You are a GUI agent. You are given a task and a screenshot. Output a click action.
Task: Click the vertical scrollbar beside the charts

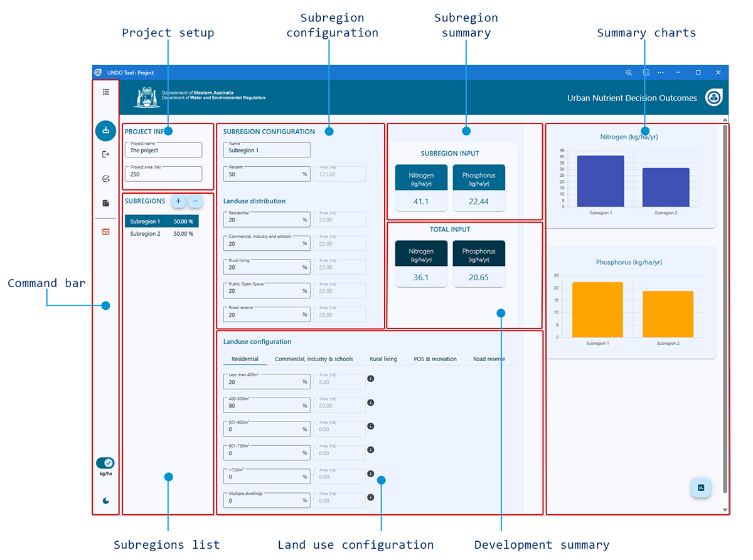pos(725,309)
